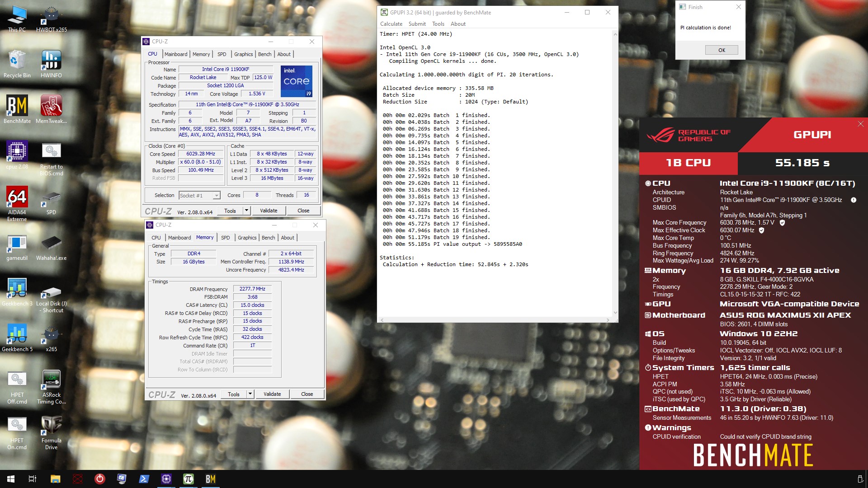Open ASRock Timing Configurator icon
868x488 pixels.
(51, 387)
